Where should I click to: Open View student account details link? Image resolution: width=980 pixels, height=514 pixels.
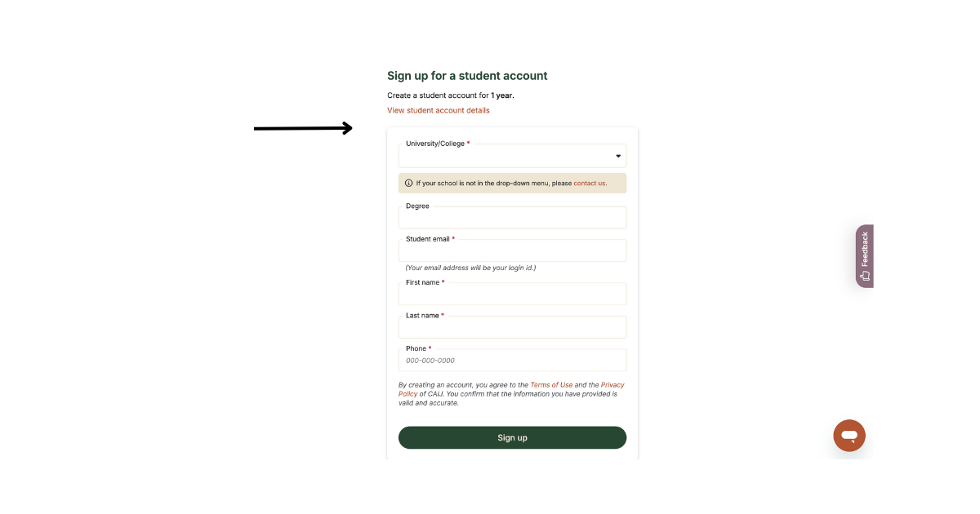click(439, 110)
